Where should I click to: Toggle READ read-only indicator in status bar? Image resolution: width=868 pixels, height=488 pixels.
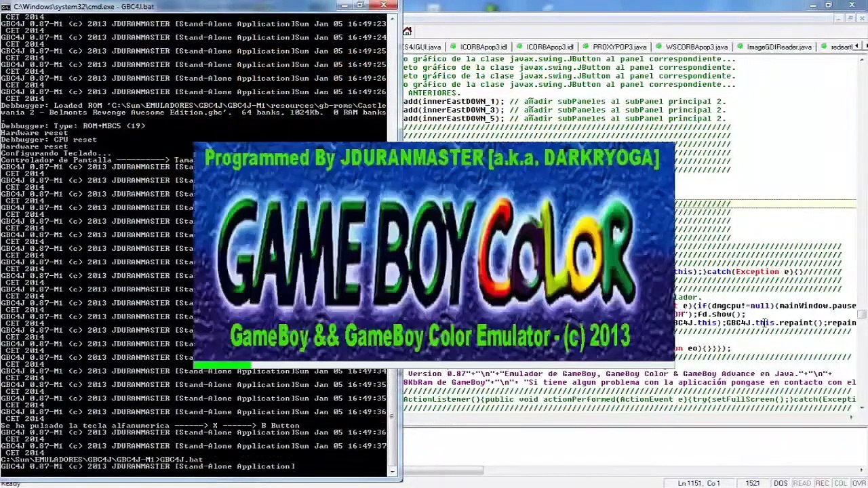[x=802, y=483]
